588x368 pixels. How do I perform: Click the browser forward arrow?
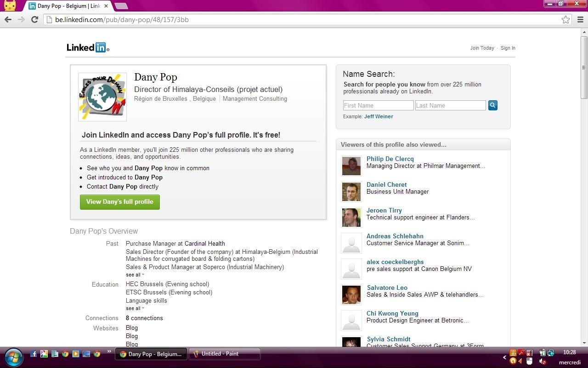click(21, 19)
